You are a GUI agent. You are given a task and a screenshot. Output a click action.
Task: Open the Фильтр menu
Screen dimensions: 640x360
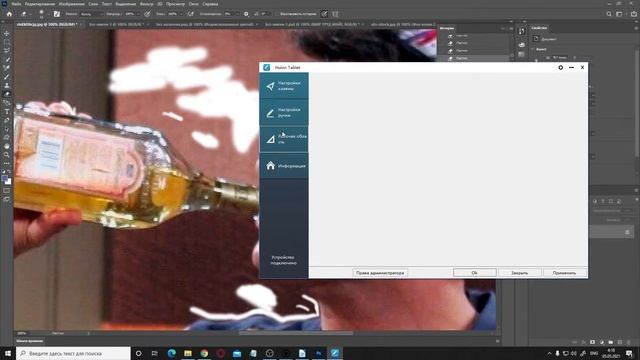147,4
